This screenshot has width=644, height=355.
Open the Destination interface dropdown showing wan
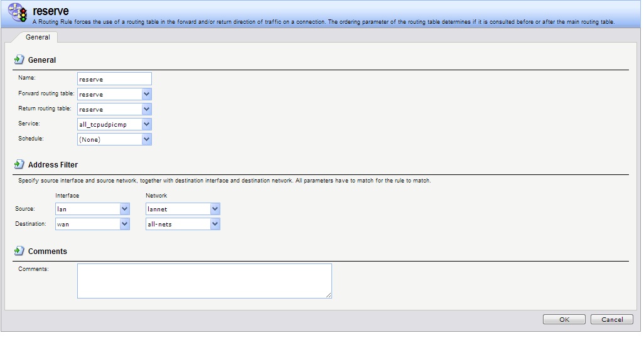tap(92, 224)
